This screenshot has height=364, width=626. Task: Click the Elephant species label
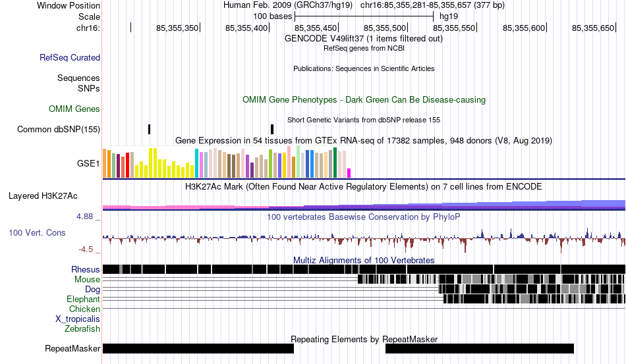pyautogui.click(x=84, y=299)
